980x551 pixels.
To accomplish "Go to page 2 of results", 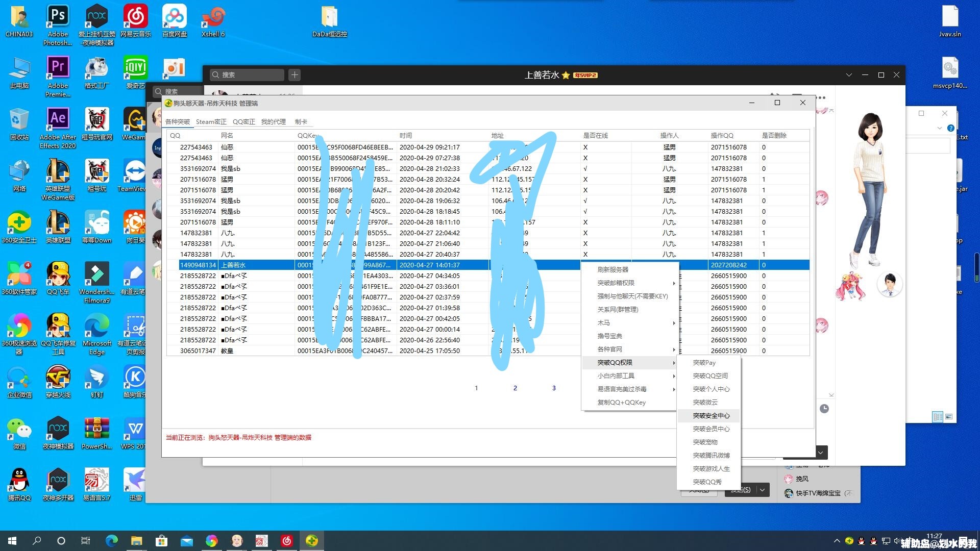I will [x=515, y=388].
